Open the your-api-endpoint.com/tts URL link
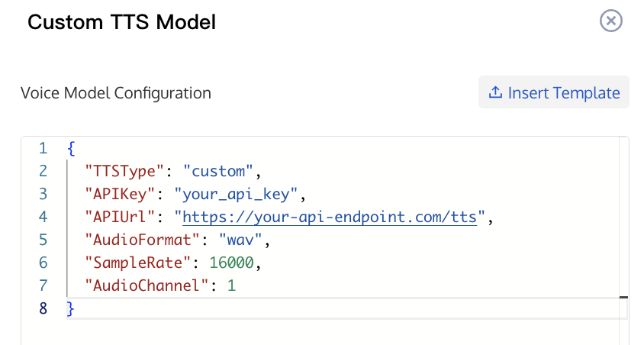644x345 pixels. tap(330, 217)
